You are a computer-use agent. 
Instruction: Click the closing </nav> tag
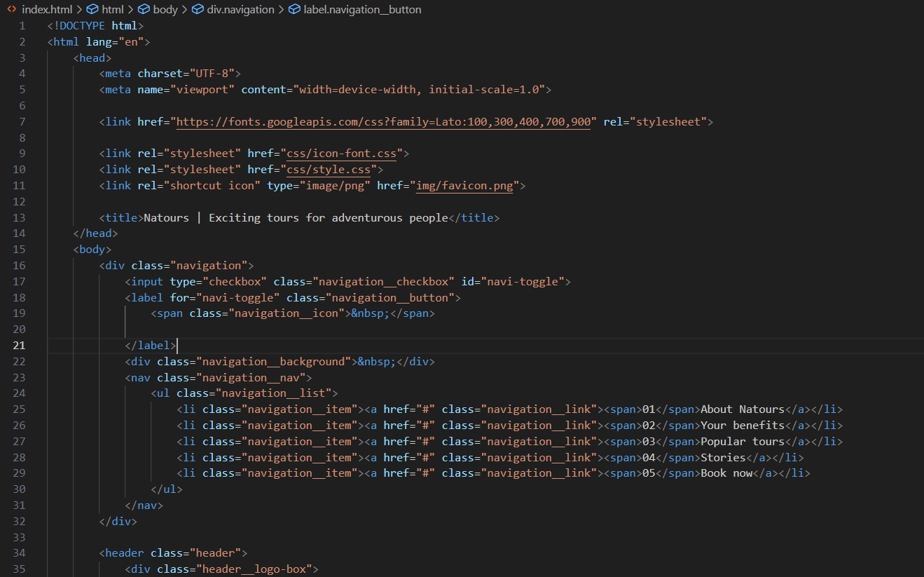pos(144,505)
